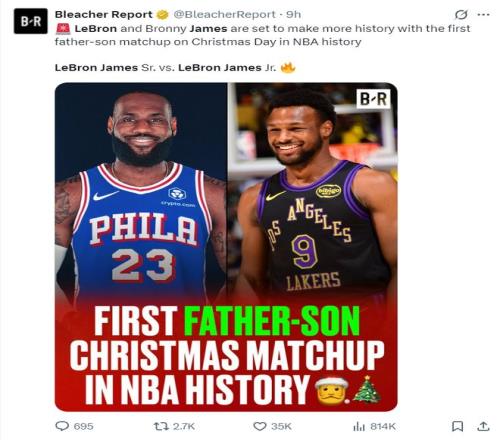Click the Grok circle icon beside the menu
The height and width of the screenshot is (440, 500).
[461, 15]
